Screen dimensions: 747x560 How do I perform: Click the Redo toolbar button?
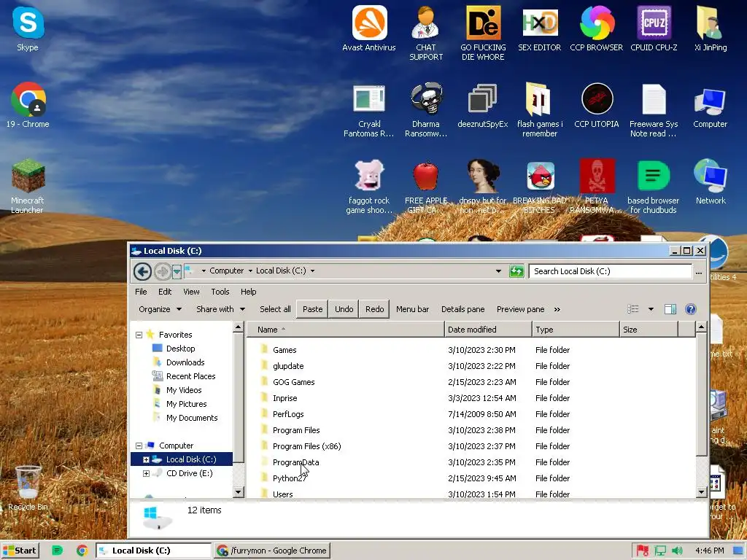tap(374, 309)
